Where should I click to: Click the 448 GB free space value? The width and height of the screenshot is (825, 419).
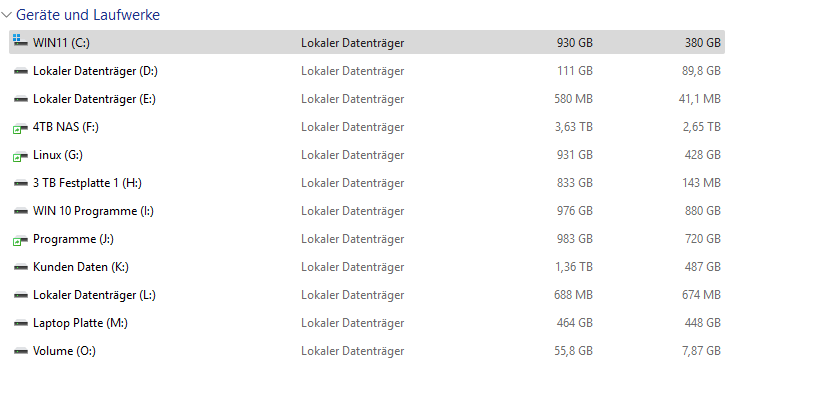(702, 323)
